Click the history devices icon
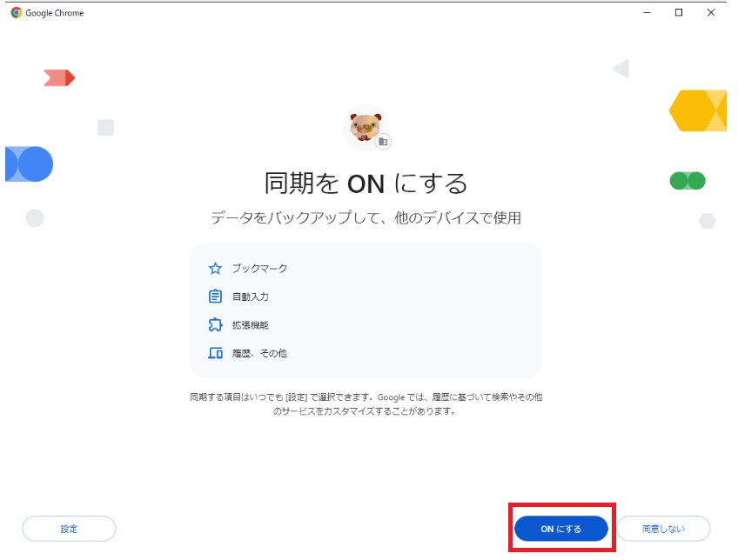 (215, 353)
